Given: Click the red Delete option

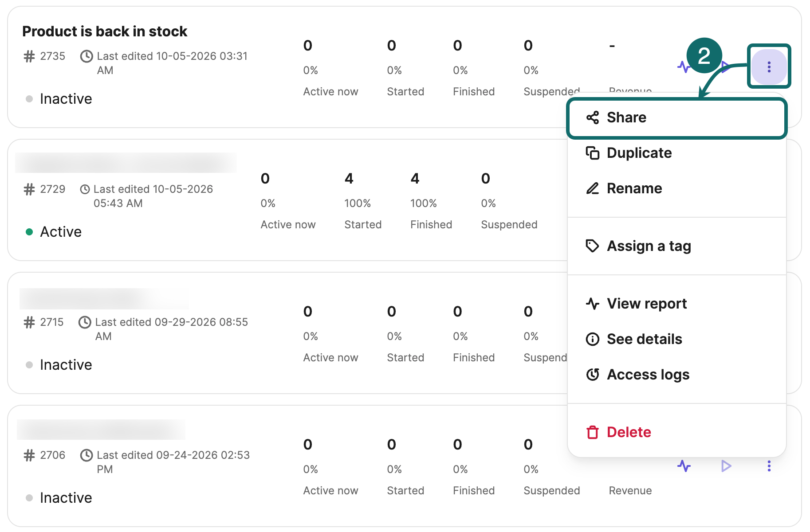Looking at the screenshot, I should [676, 432].
